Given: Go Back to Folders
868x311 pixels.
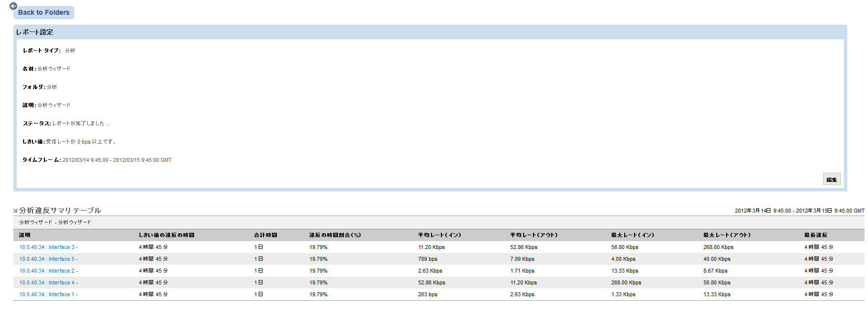Looking at the screenshot, I should click(x=44, y=12).
